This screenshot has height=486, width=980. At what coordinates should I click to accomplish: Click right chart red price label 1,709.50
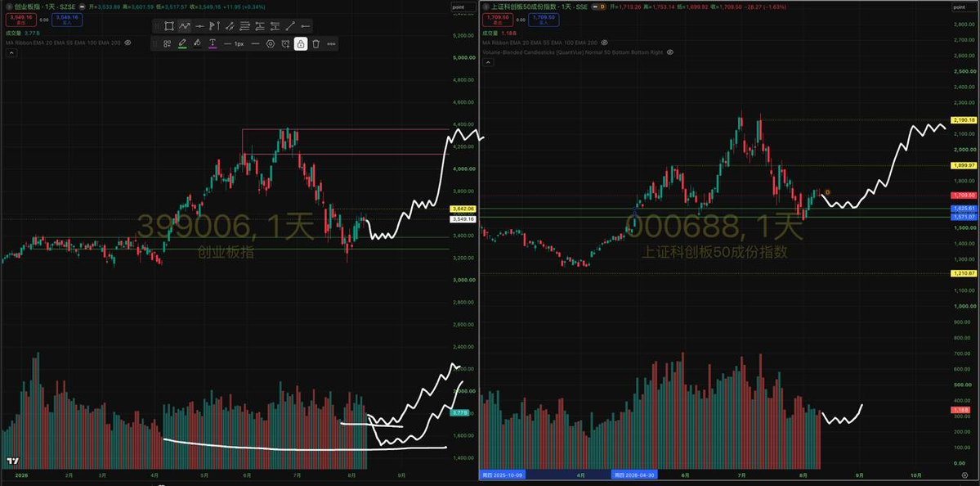pyautogui.click(x=962, y=196)
